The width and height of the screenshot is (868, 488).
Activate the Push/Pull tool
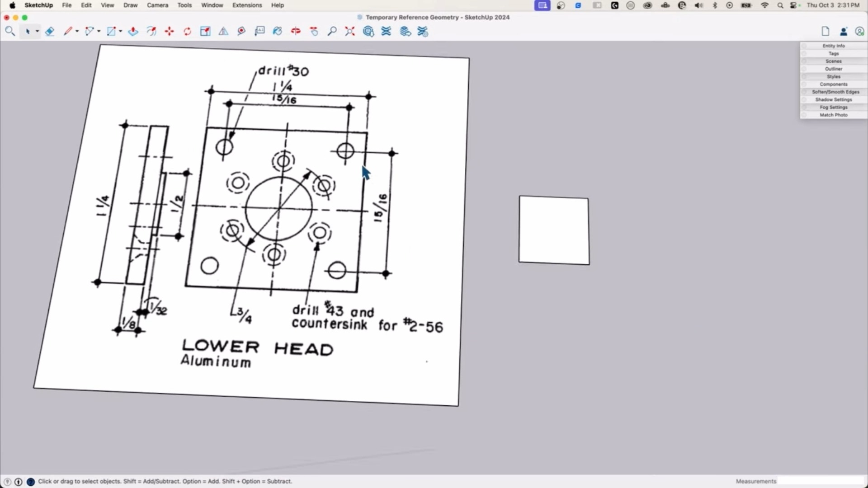133,31
